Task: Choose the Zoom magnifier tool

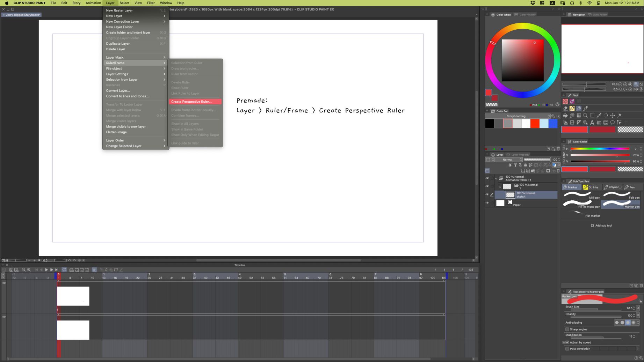Action: tap(585, 116)
